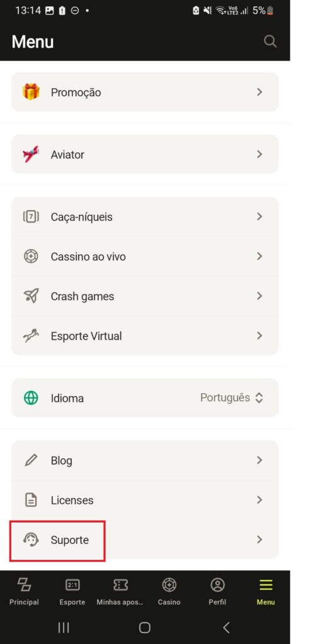Expand Promoção with its chevron arrow

coord(259,92)
